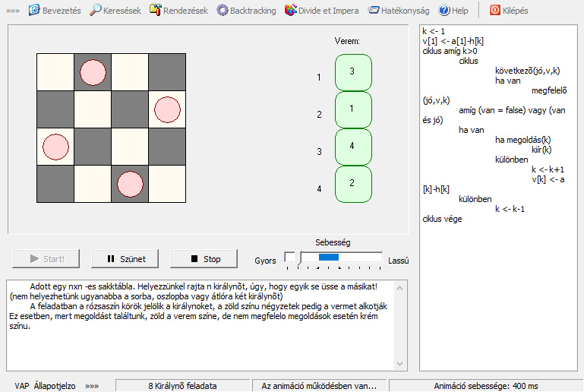Click the code line v[1] <- a[1]-h[k]
584x392 pixels.
coord(453,41)
